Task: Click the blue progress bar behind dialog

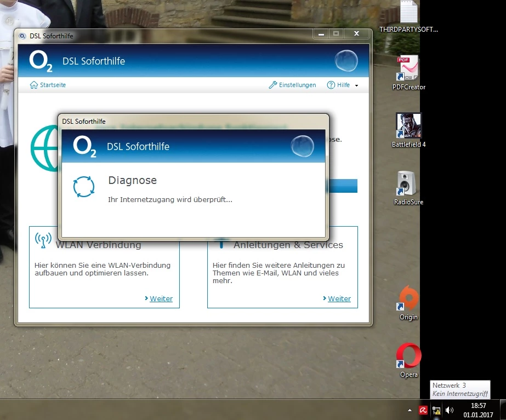Action: tap(343, 186)
